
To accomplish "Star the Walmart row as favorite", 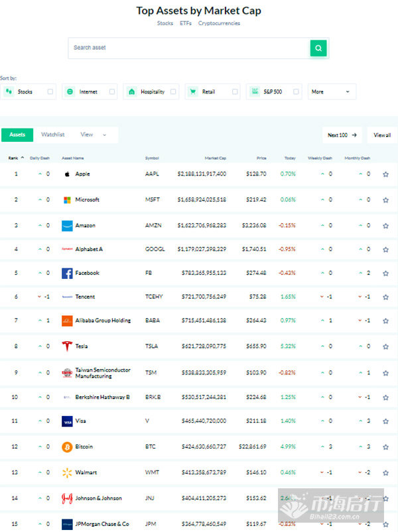I will [386, 473].
